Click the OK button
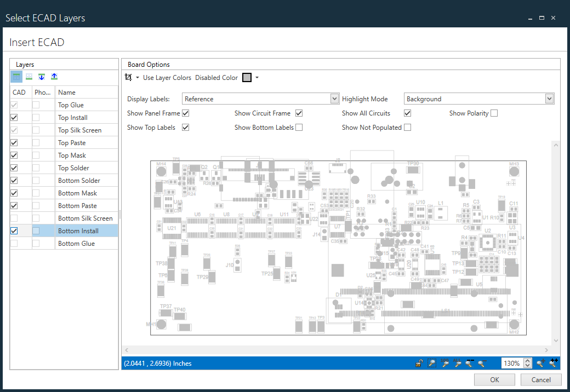Viewport: 570px width, 392px height. tap(494, 379)
